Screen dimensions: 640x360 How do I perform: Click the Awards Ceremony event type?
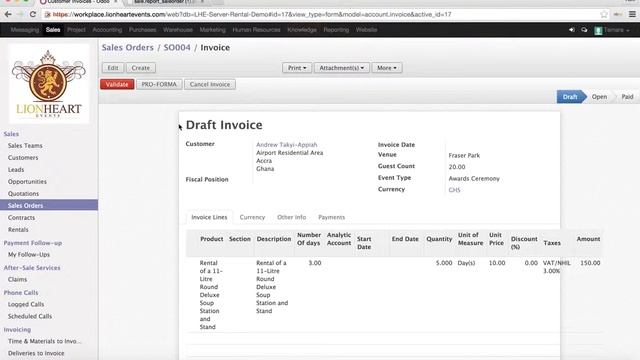(x=474, y=178)
